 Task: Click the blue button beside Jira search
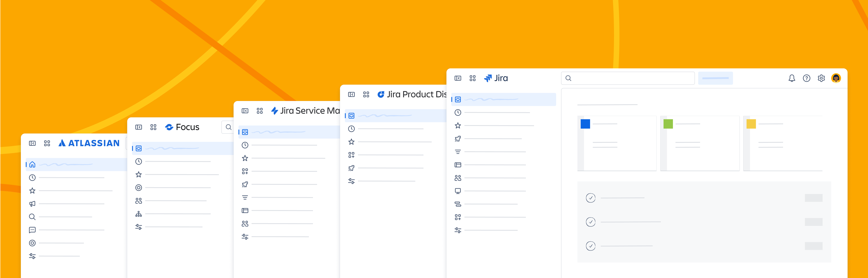[x=715, y=78]
